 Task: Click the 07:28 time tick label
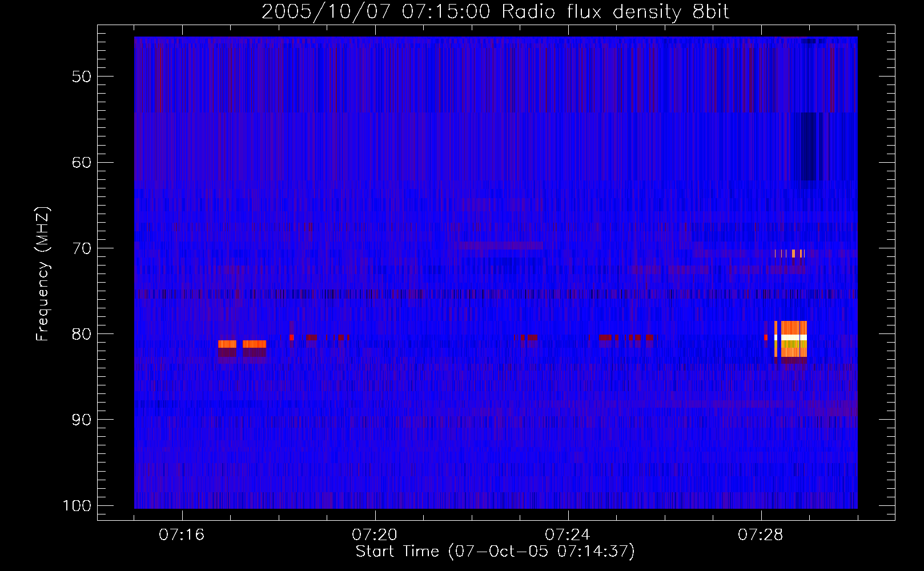pyautogui.click(x=761, y=535)
